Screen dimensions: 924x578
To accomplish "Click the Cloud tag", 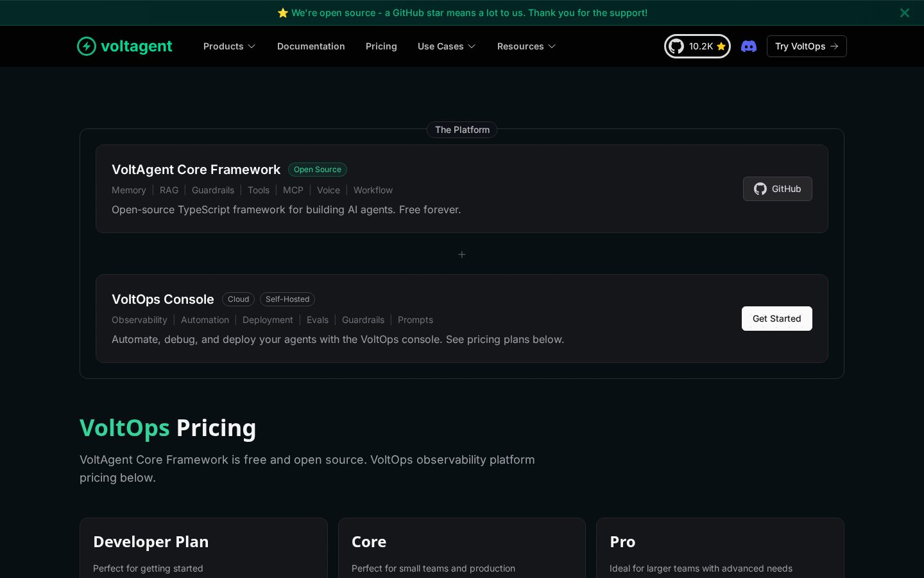I will 238,299.
